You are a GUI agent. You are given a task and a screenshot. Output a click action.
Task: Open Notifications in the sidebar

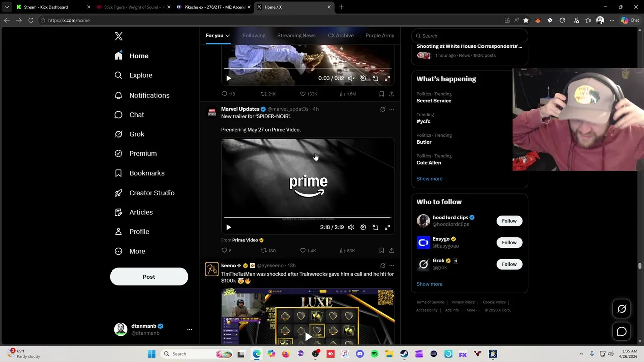click(x=142, y=95)
